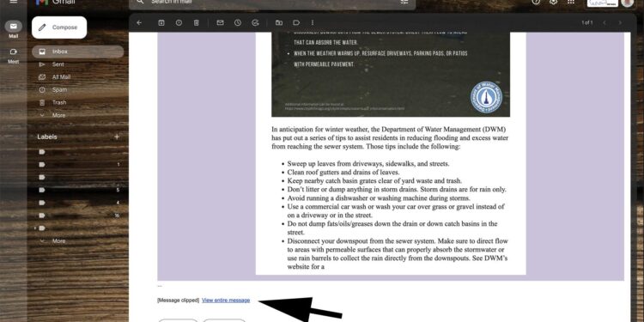Delete the open email
The image size is (644, 322).
coord(197,23)
